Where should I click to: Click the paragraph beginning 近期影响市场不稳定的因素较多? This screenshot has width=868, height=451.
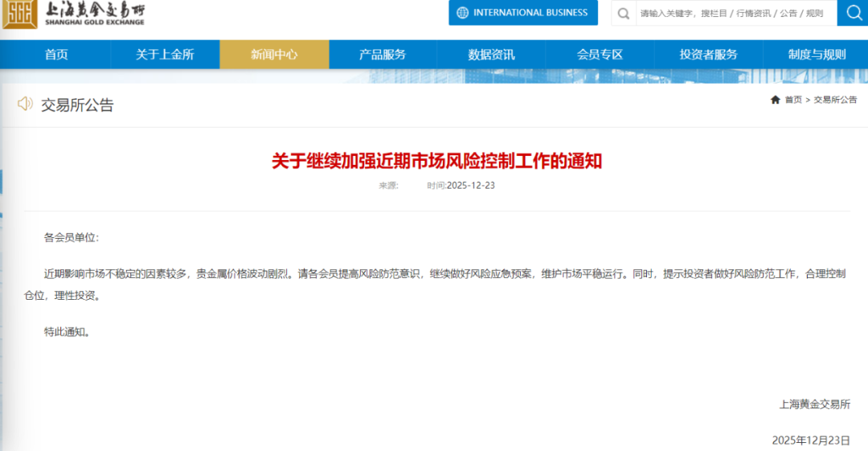[435, 285]
